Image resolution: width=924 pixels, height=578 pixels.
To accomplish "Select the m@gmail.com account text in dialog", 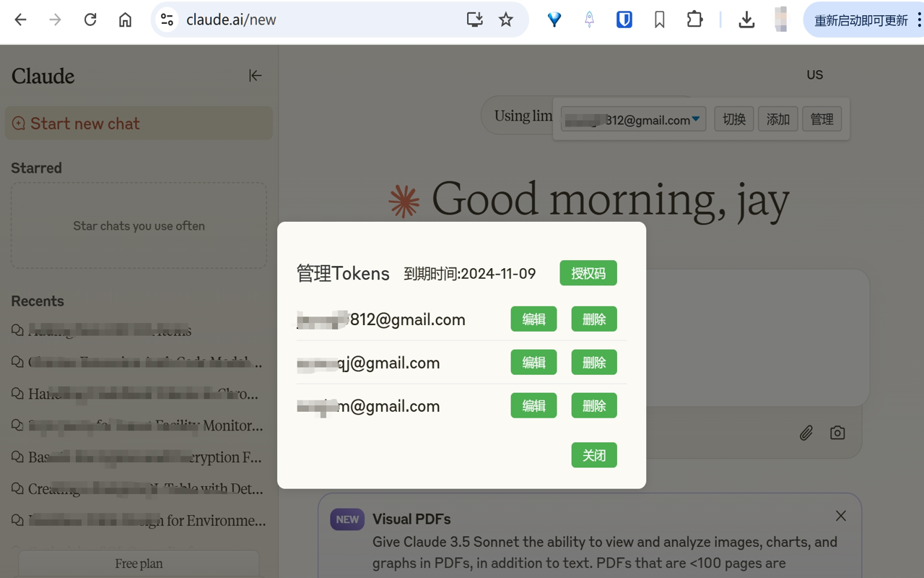I will (x=368, y=406).
